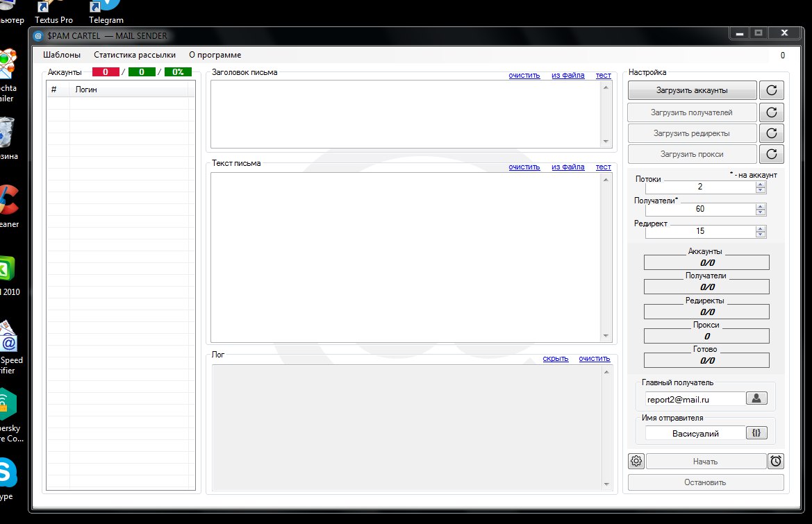
Task: Click refresh icon next to Загрузить прокси
Action: coord(771,153)
